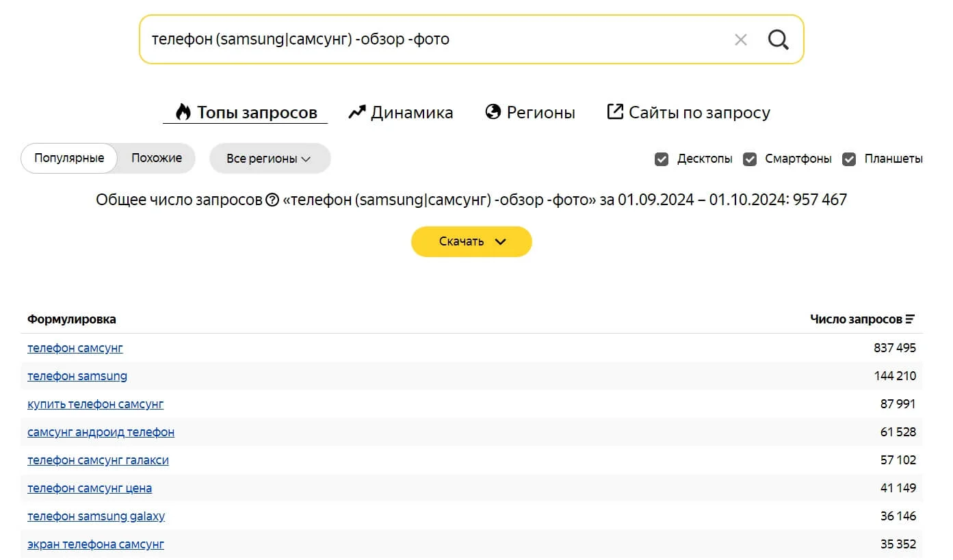Click the magnifying glass search icon

[778, 40]
